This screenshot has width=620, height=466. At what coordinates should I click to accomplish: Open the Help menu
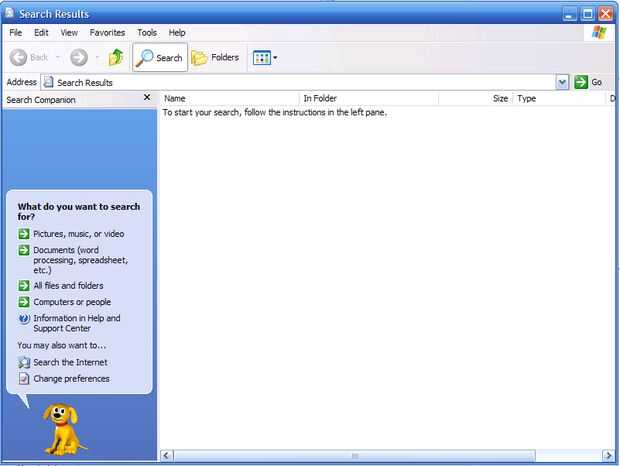pos(177,32)
